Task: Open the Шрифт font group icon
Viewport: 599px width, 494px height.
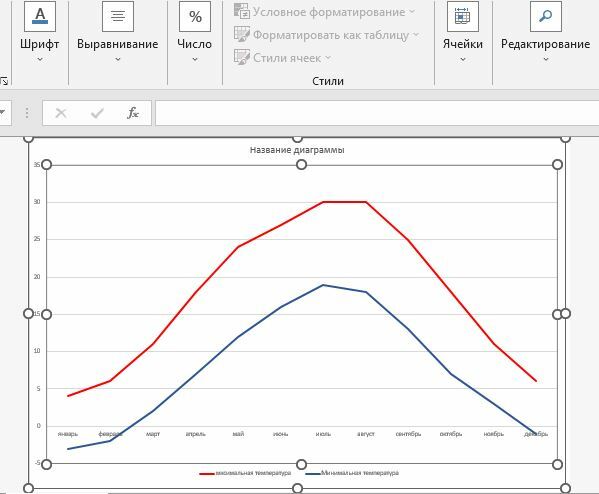Action: pos(40,16)
